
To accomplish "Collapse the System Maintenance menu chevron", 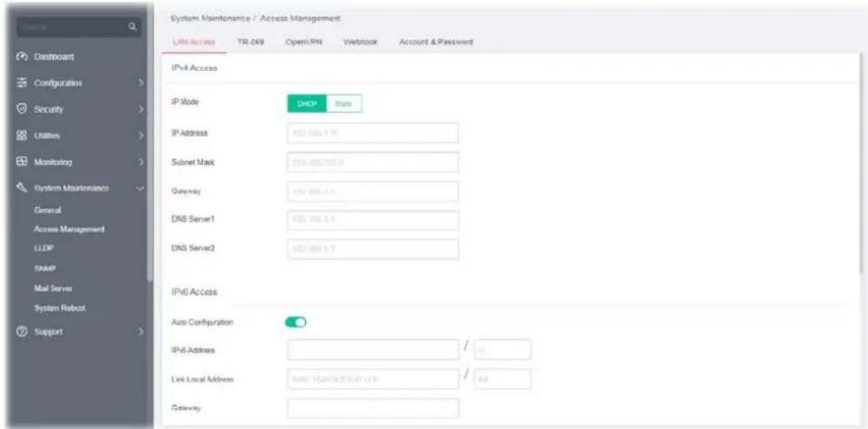I will (140, 189).
